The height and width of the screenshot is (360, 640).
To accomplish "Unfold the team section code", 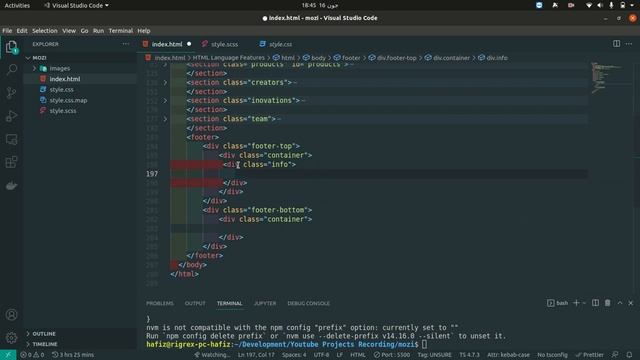I will point(165,119).
